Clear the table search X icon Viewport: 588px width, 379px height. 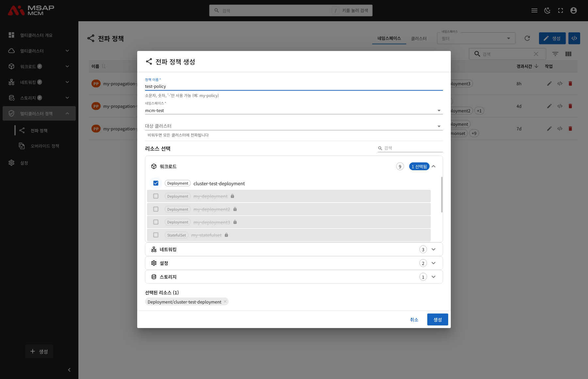[536, 54]
